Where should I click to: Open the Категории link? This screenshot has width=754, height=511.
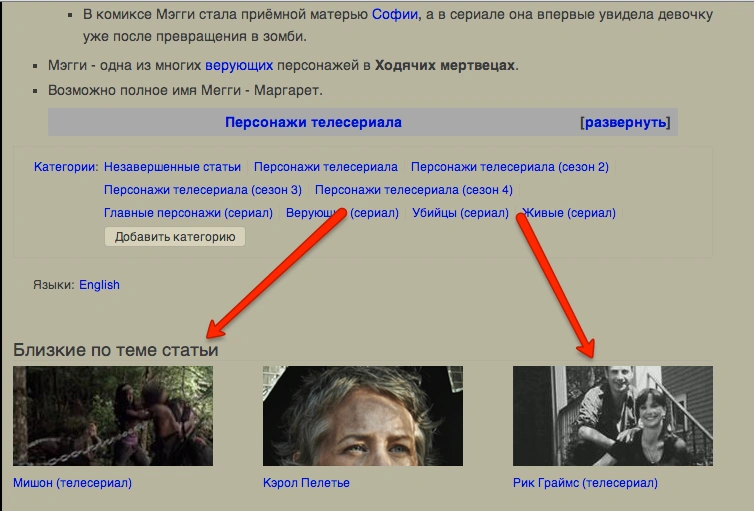tap(65, 167)
